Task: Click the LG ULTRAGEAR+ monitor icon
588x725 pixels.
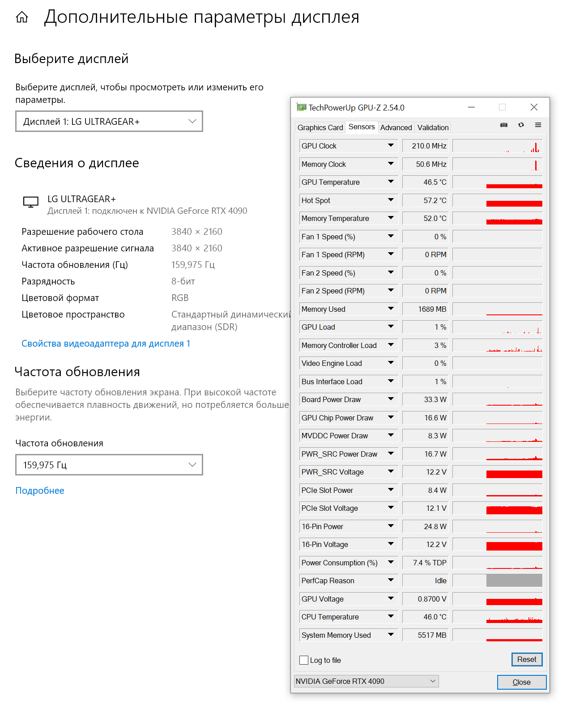Action: (x=31, y=202)
